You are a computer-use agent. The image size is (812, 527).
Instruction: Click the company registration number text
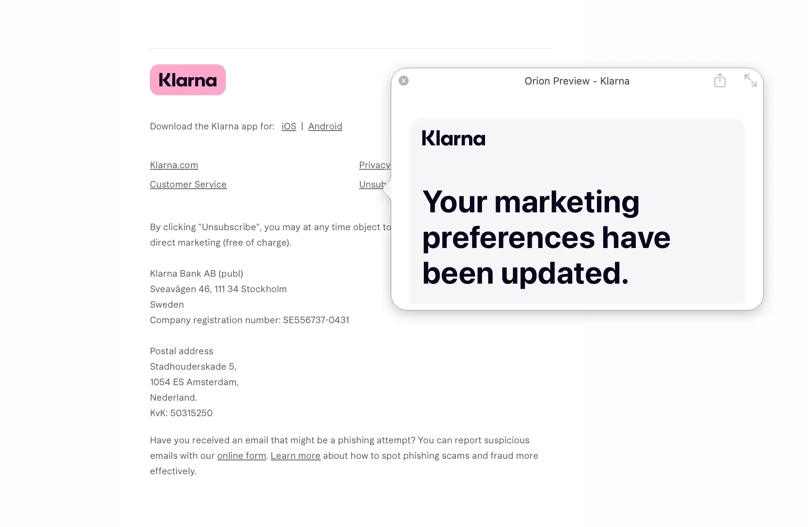249,320
